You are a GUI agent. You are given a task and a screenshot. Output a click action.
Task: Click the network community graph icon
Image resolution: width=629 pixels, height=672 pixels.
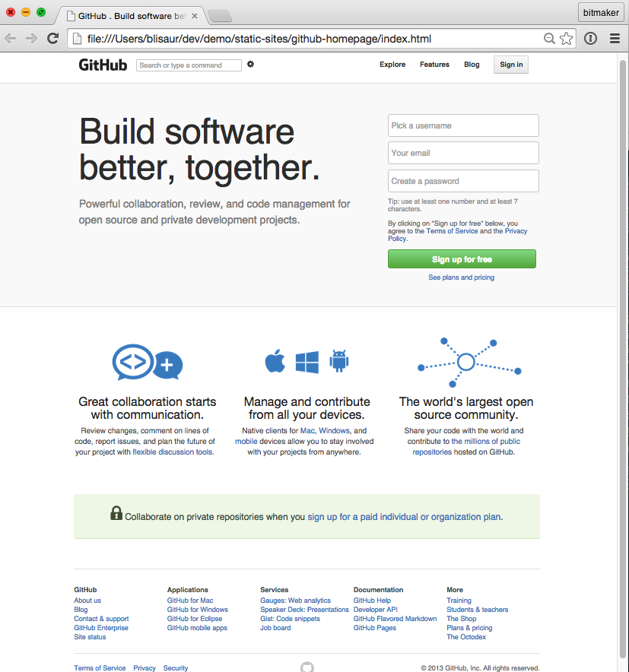coord(469,362)
